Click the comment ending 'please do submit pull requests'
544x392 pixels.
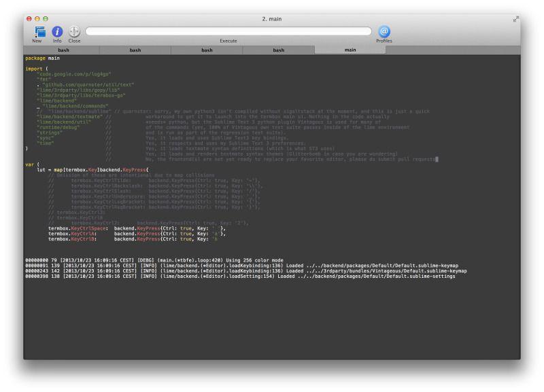[270, 160]
